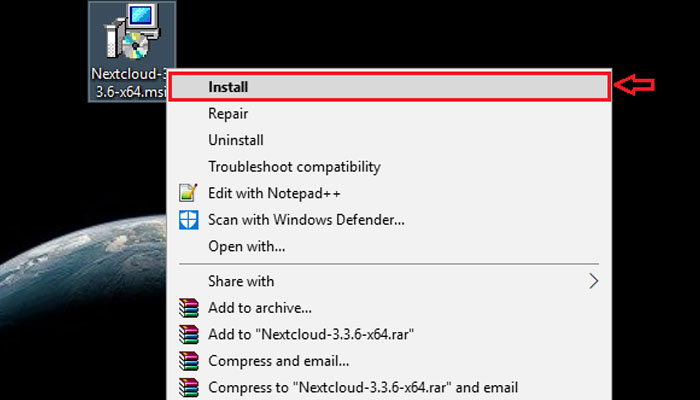Click the WinRAR icon beside Compress to rar and email

(188, 387)
